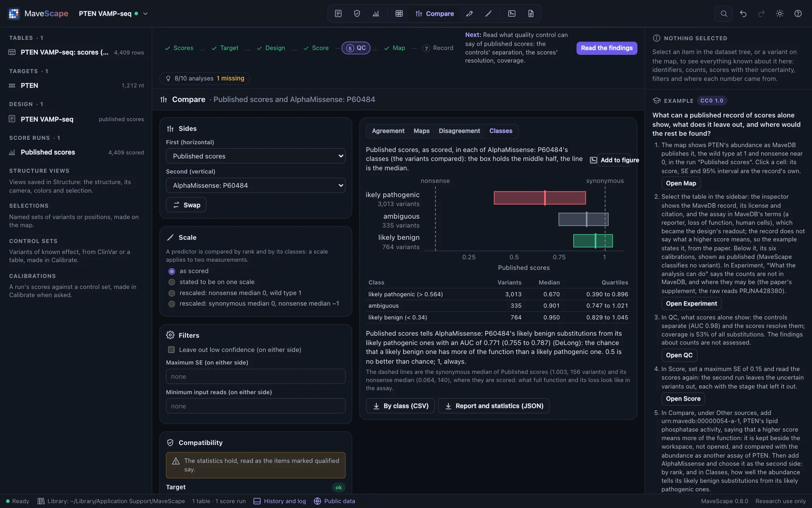Download 'By class (CSV)'
Viewport: 812px width, 508px height.
tap(400, 406)
